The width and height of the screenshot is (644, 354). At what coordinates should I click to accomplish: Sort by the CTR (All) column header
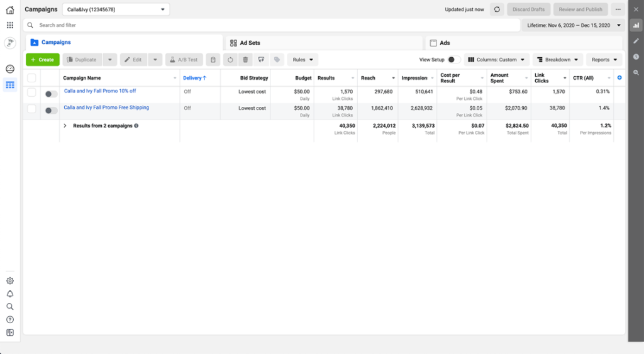click(584, 78)
